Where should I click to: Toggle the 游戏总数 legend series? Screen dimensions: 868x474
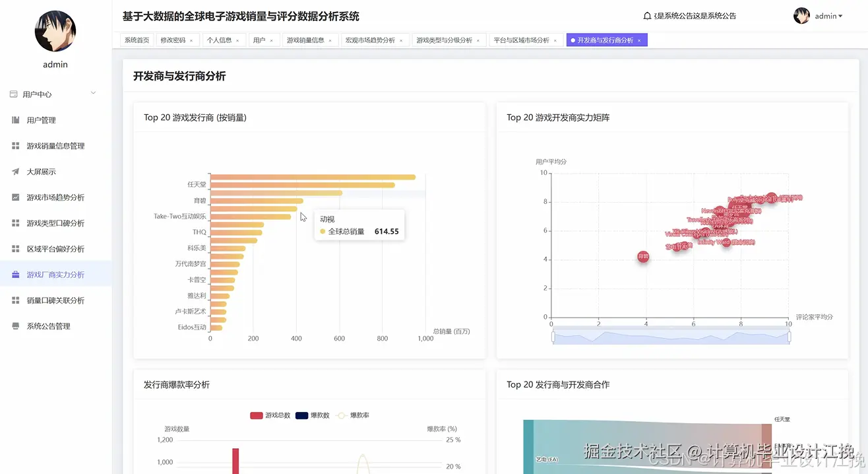pyautogui.click(x=270, y=415)
